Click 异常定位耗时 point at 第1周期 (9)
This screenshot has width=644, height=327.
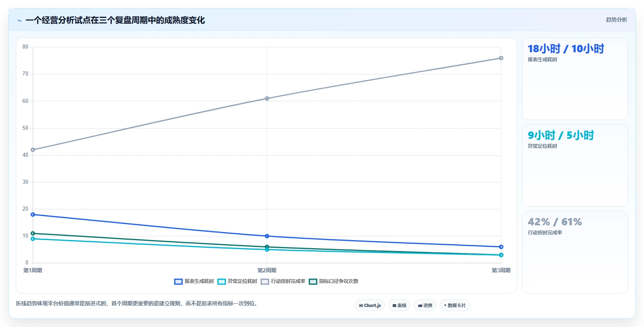click(33, 239)
